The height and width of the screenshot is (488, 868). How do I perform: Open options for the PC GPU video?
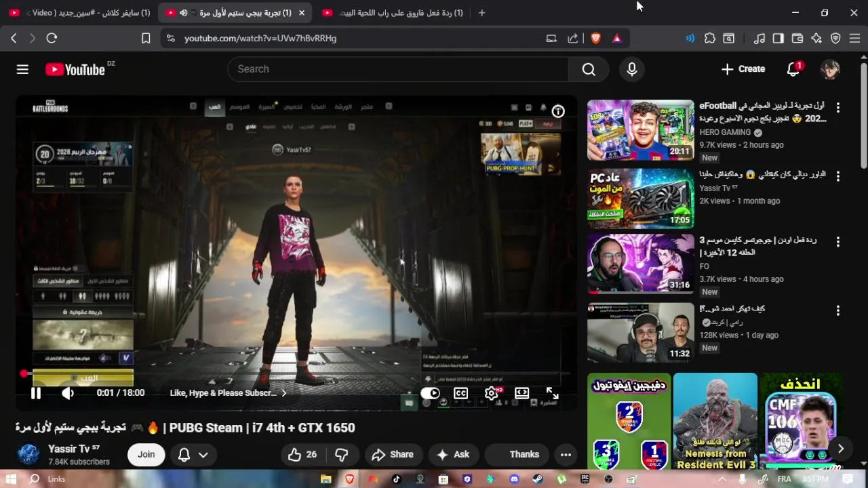pos(838,176)
